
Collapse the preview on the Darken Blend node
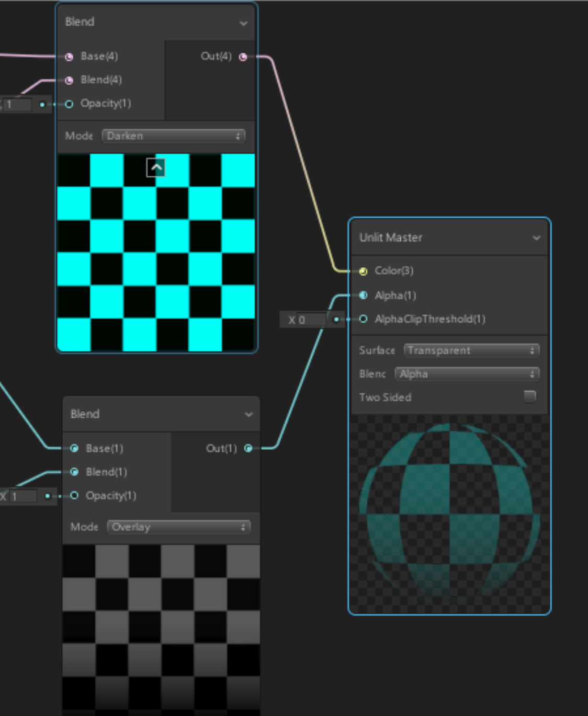[x=156, y=167]
